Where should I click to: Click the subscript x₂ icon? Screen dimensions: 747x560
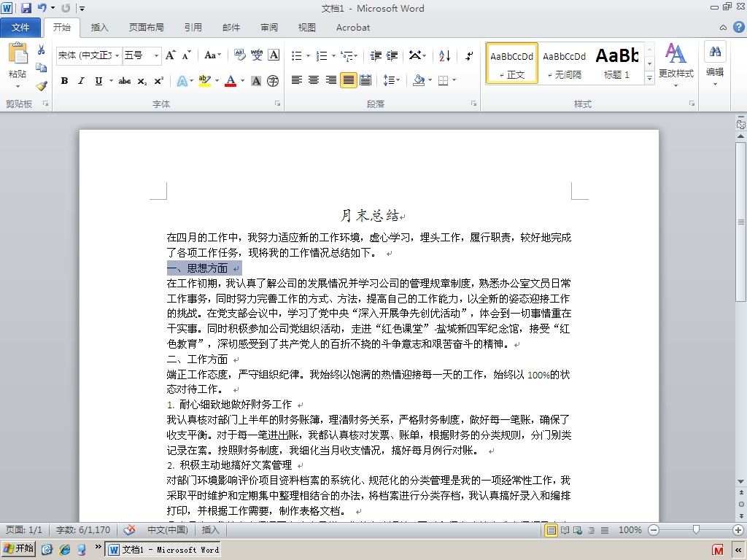[142, 81]
